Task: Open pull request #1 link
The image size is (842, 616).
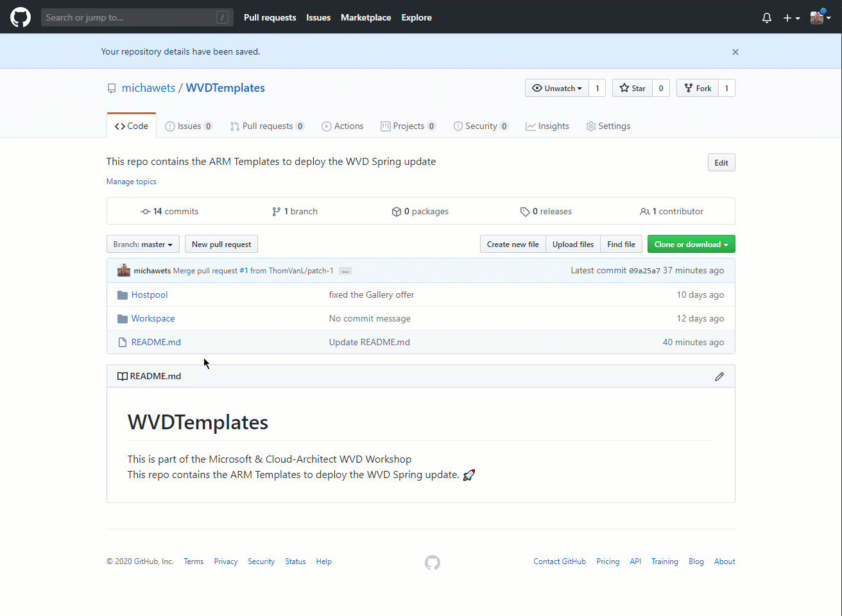Action: [244, 271]
